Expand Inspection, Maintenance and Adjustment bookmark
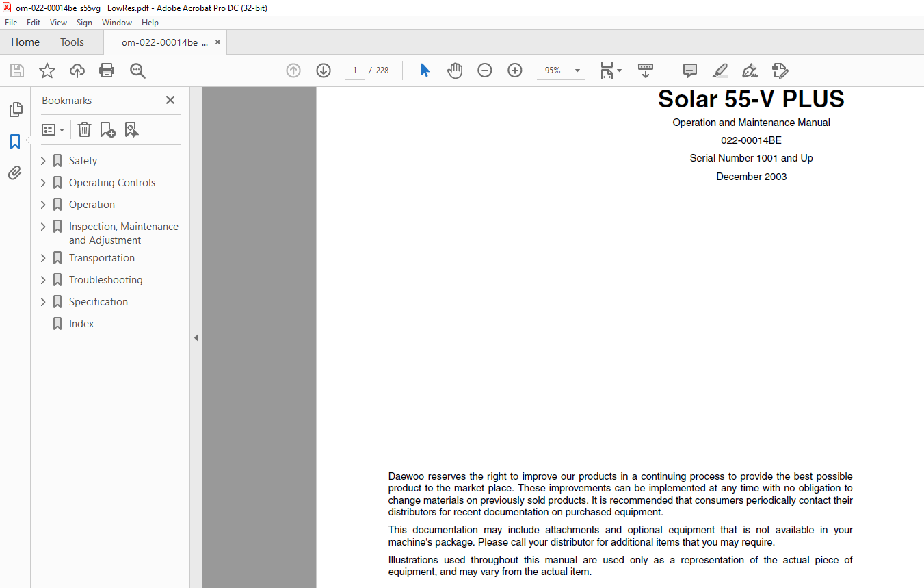Screen dimensions: 924x588 44,227
